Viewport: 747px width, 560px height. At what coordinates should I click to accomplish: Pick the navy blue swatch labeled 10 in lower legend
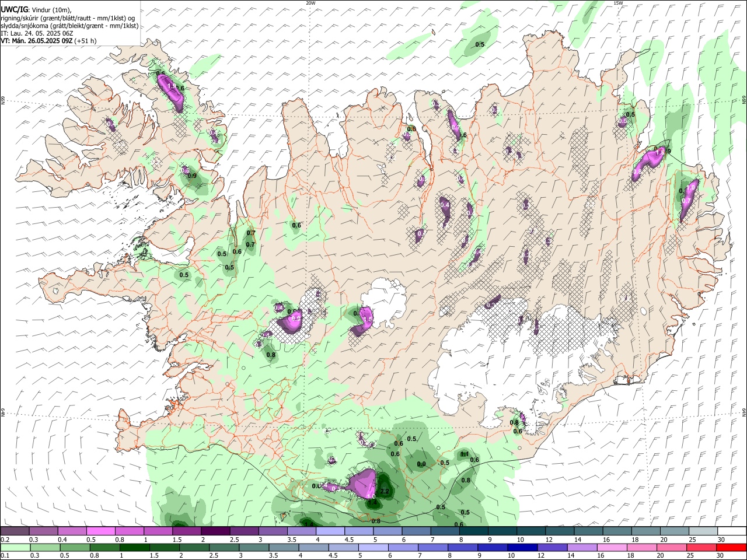click(x=522, y=548)
